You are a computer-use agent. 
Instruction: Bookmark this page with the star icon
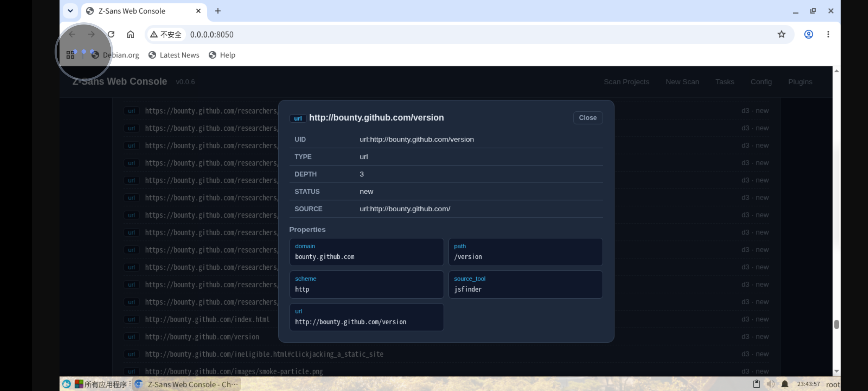point(782,34)
